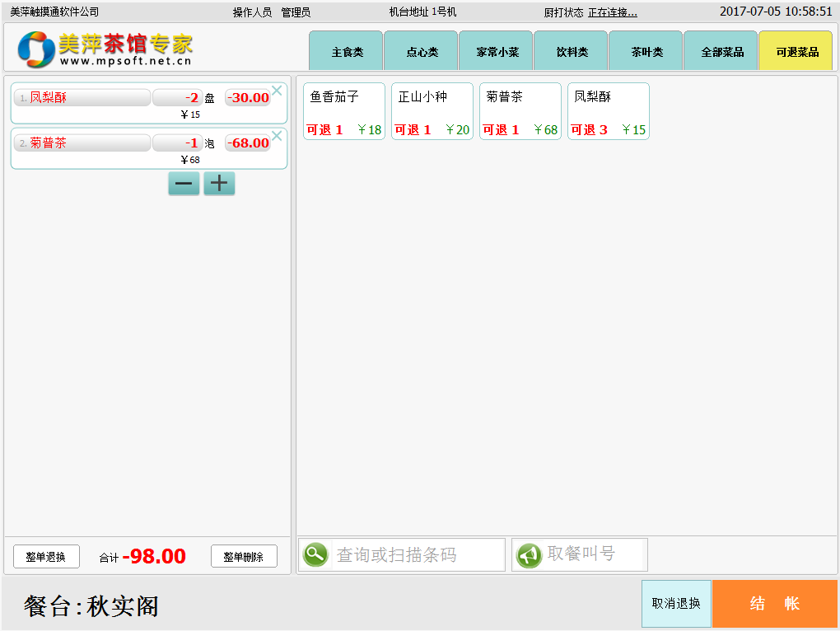
Task: Click the 整单删除 button
Action: pos(244,557)
